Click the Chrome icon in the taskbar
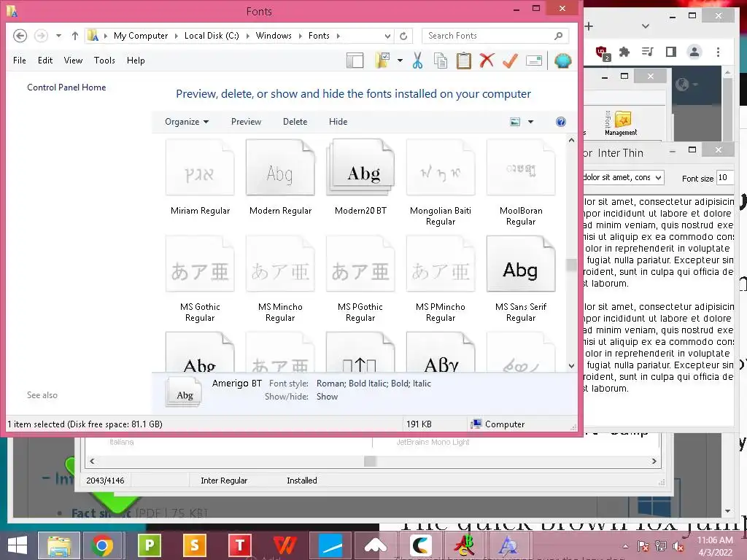Viewport: 747px width, 560px height. click(x=102, y=545)
